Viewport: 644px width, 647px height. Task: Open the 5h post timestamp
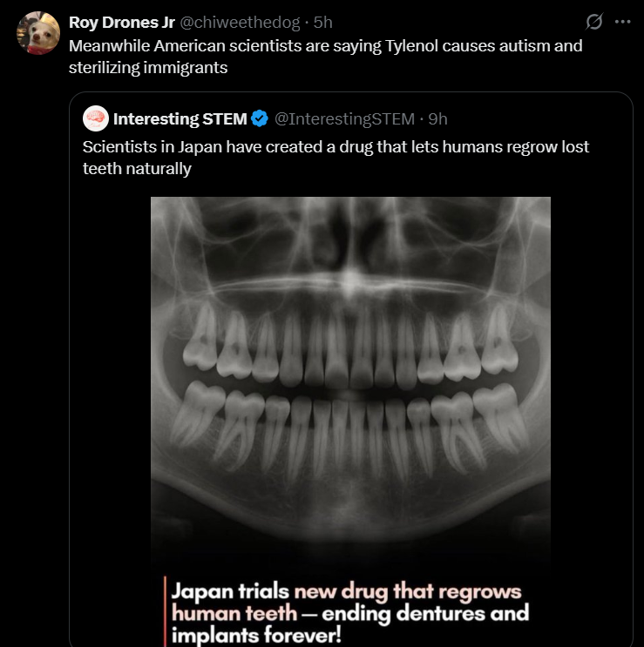click(x=322, y=23)
